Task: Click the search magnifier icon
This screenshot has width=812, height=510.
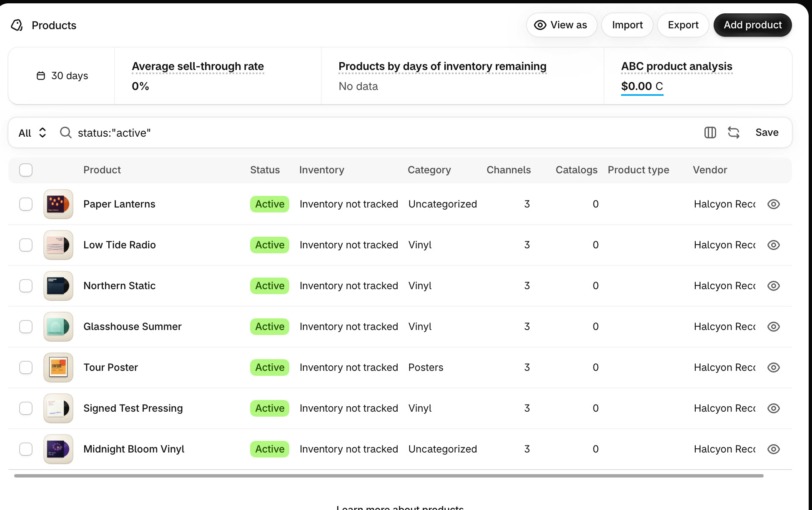Action: [x=66, y=132]
